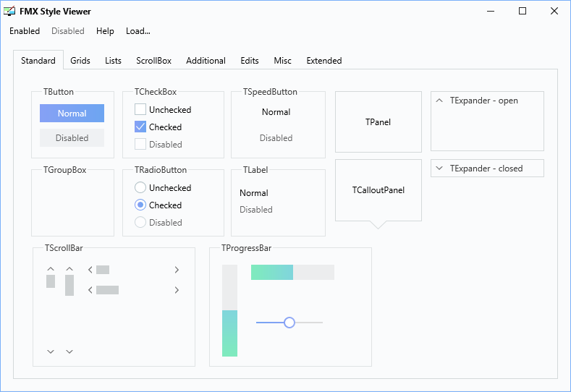Expand the TExpander - closed panel

point(439,169)
